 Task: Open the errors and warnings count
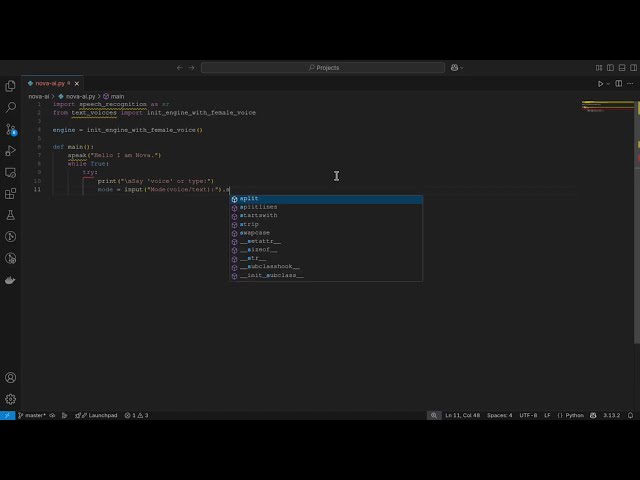136,416
